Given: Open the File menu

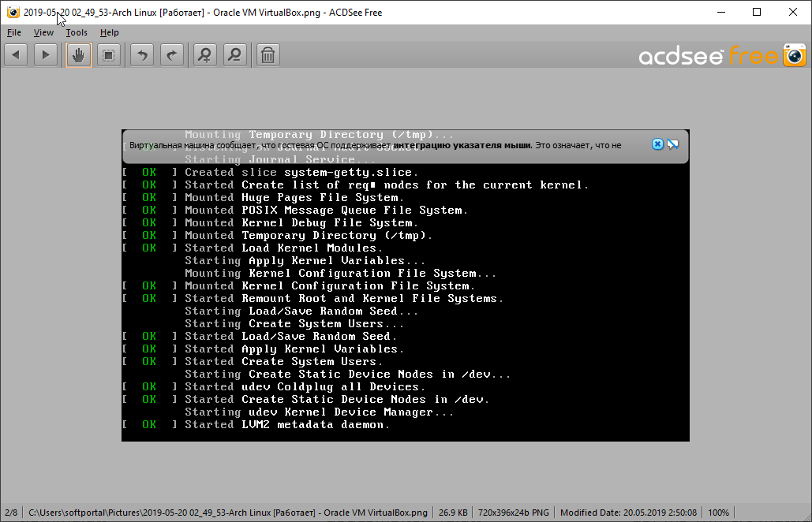Looking at the screenshot, I should tap(14, 32).
